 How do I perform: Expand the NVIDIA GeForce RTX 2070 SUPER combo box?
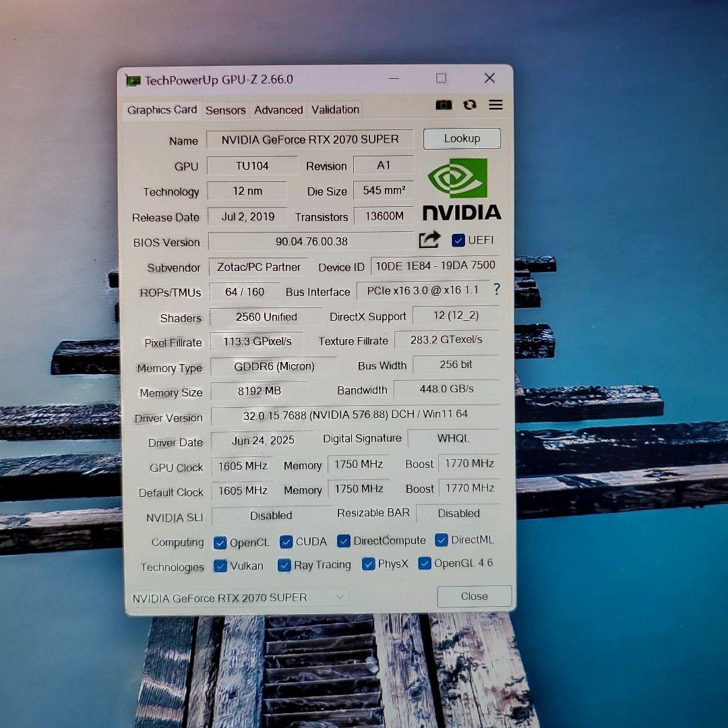236,597
